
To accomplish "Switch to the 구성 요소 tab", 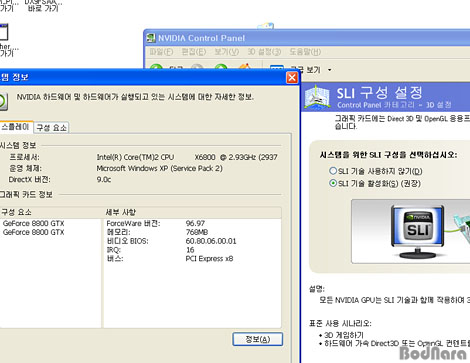I will [x=52, y=128].
